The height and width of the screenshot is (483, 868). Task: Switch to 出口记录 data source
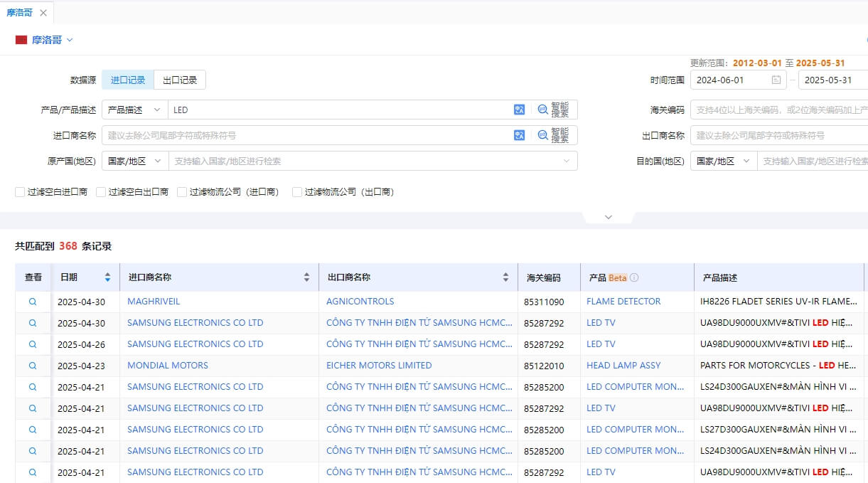180,80
